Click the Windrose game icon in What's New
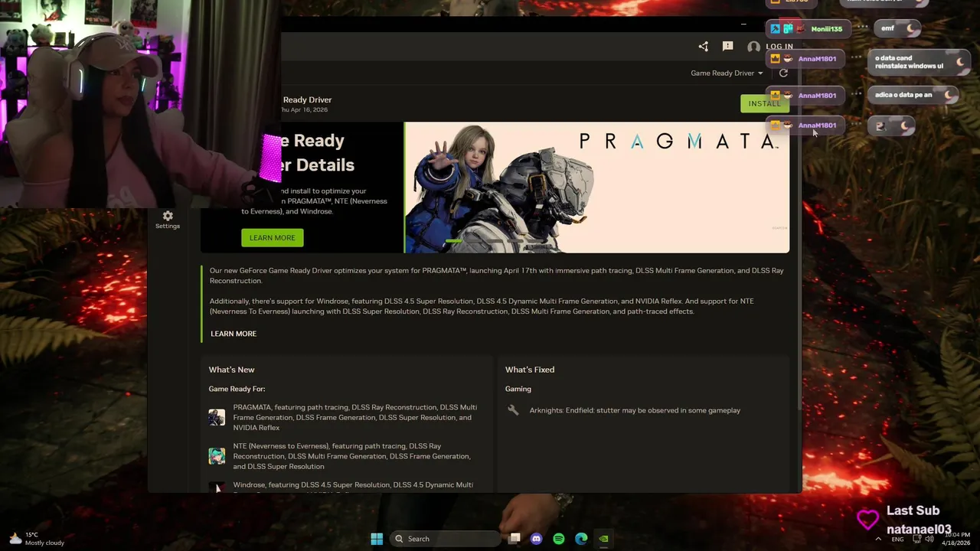The image size is (980, 551). point(217,487)
